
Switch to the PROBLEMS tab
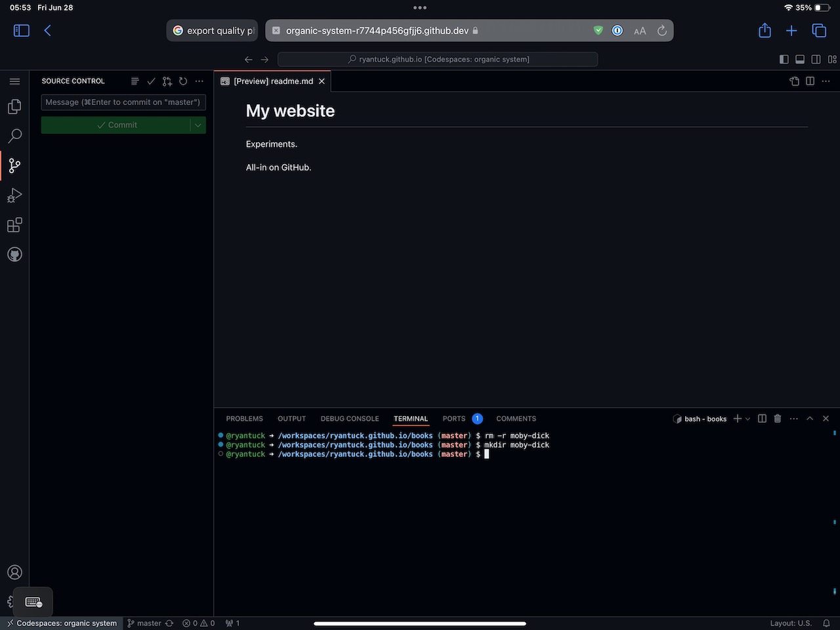click(244, 419)
